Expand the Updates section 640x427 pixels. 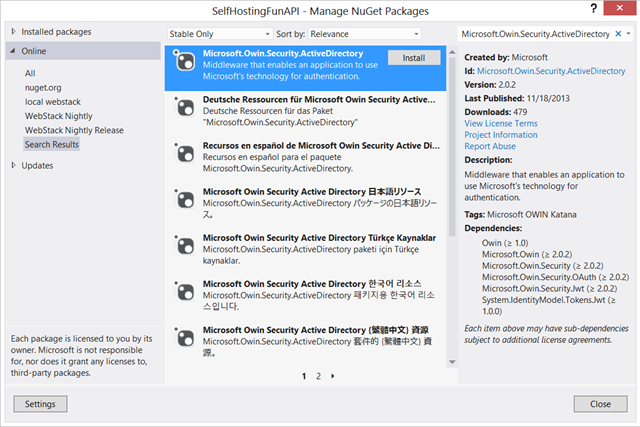pos(13,165)
